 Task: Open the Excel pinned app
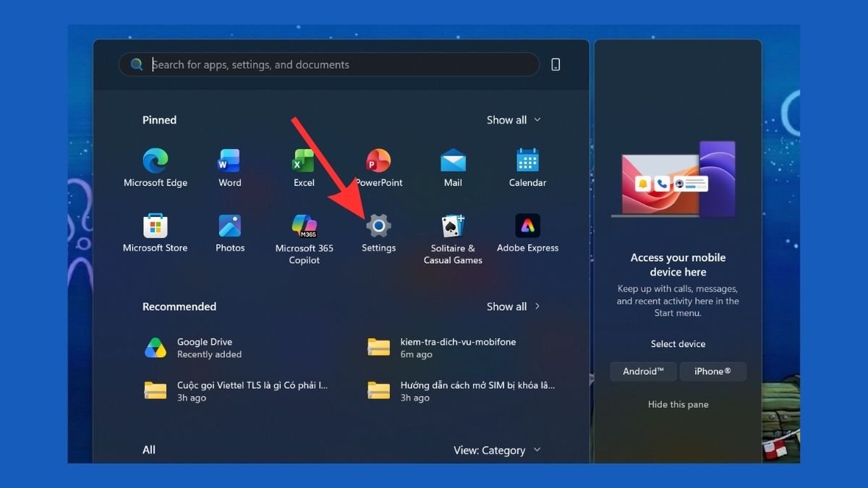tap(304, 160)
